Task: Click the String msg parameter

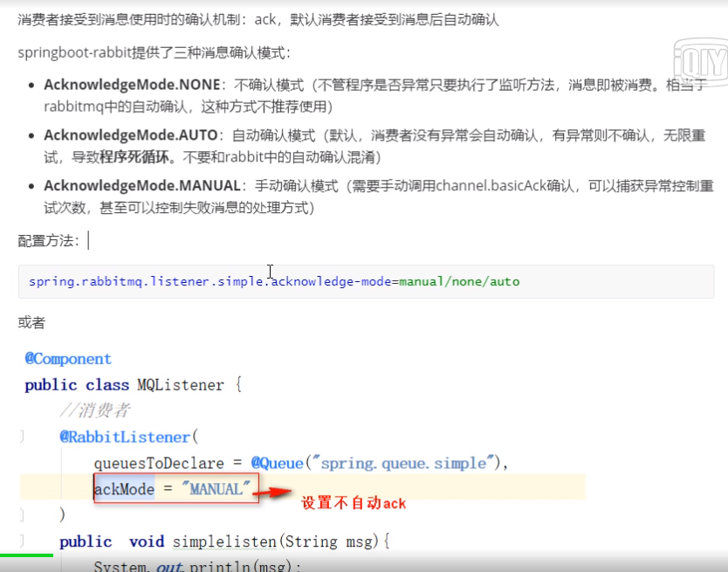Action: [x=329, y=541]
